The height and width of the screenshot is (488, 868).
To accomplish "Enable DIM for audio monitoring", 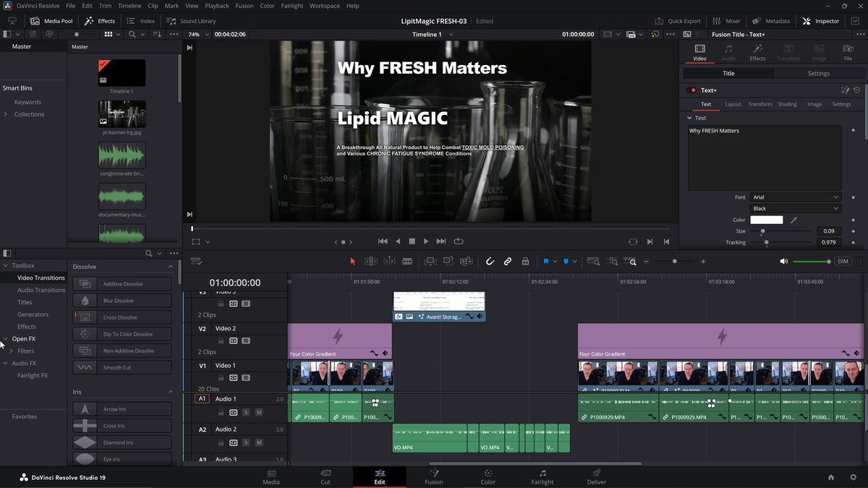I will pyautogui.click(x=842, y=261).
